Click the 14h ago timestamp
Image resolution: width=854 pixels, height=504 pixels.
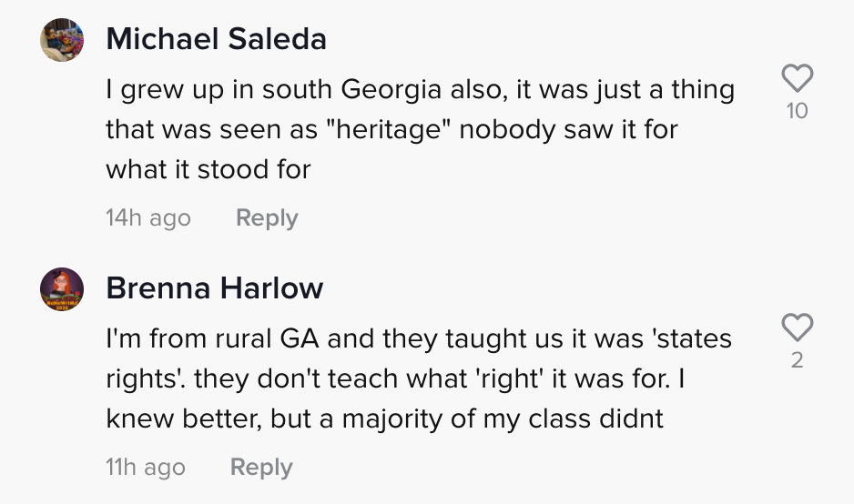[148, 217]
